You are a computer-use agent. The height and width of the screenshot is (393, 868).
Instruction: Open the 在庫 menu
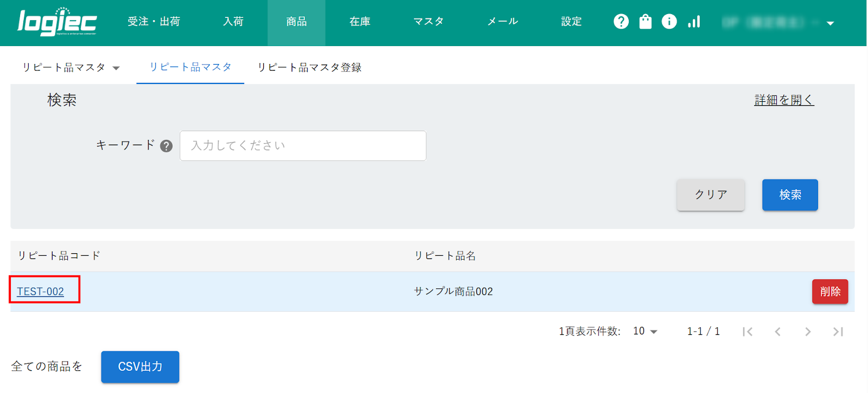click(x=360, y=22)
